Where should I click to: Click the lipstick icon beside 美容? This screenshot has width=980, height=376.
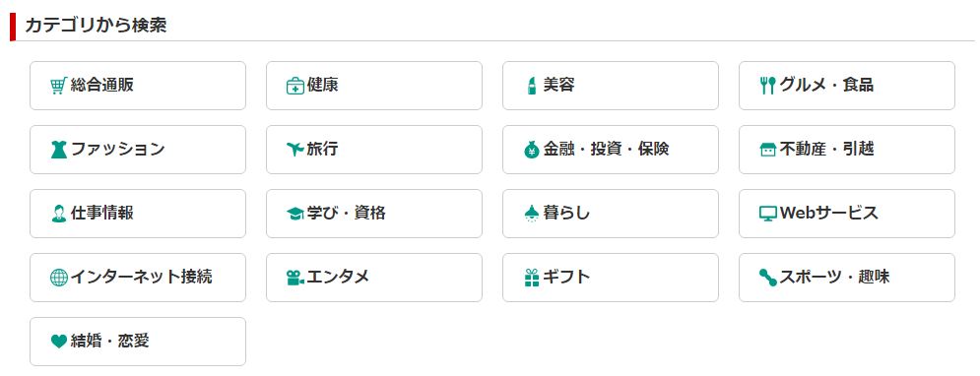(532, 86)
